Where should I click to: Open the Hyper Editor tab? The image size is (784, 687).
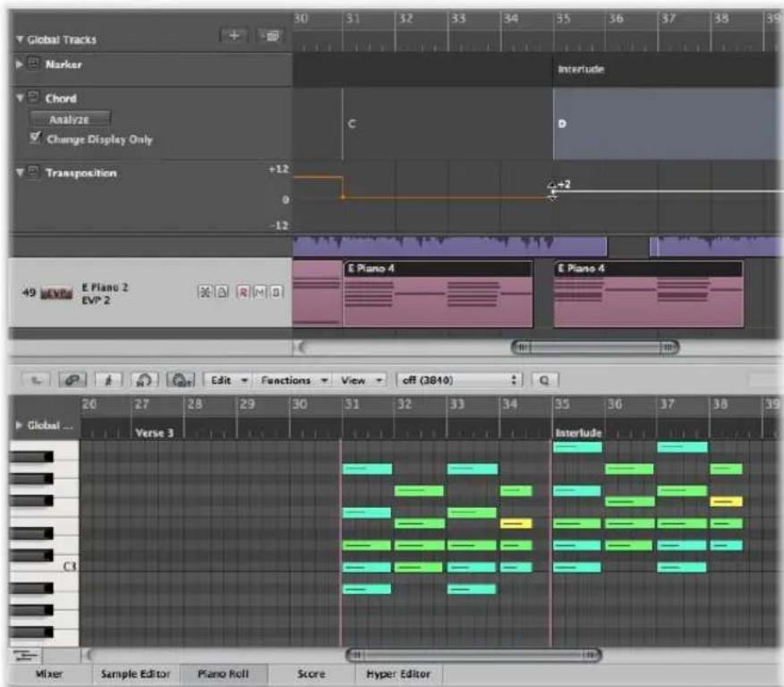pos(398,674)
